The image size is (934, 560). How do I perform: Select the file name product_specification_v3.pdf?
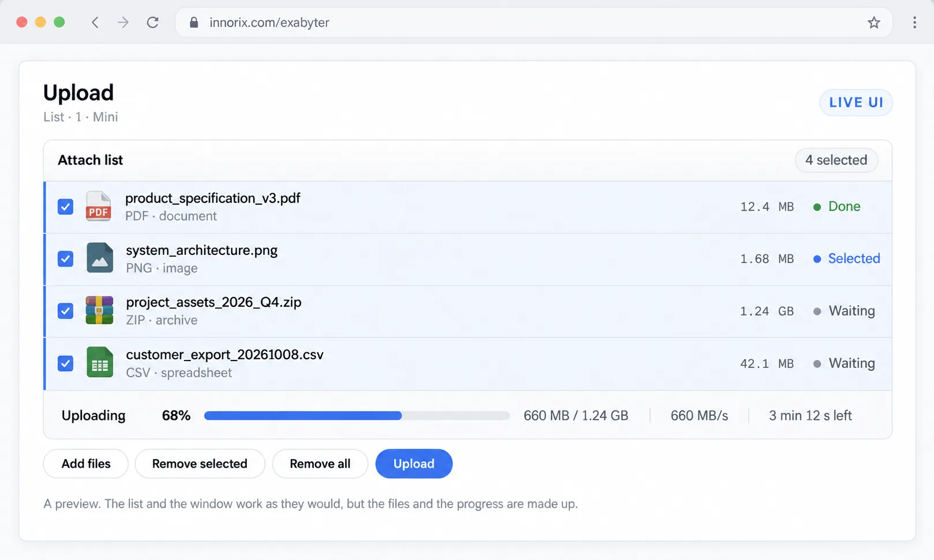click(x=213, y=198)
